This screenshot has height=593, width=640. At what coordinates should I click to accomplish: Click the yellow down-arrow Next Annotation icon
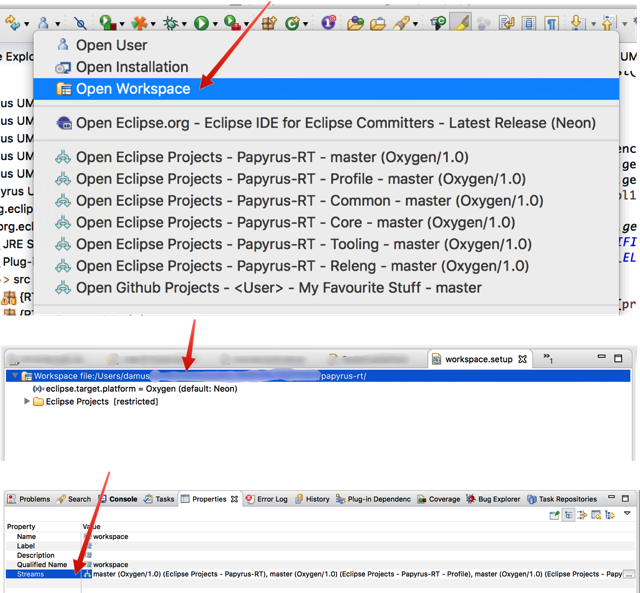[577, 23]
